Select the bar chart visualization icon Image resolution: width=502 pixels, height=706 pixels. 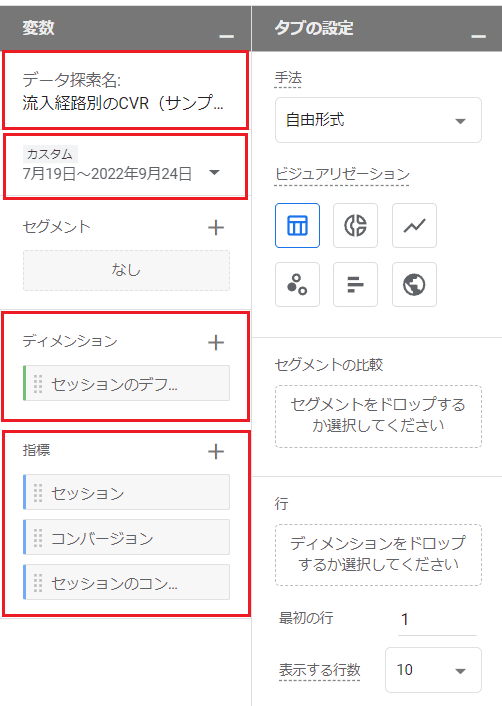click(355, 284)
